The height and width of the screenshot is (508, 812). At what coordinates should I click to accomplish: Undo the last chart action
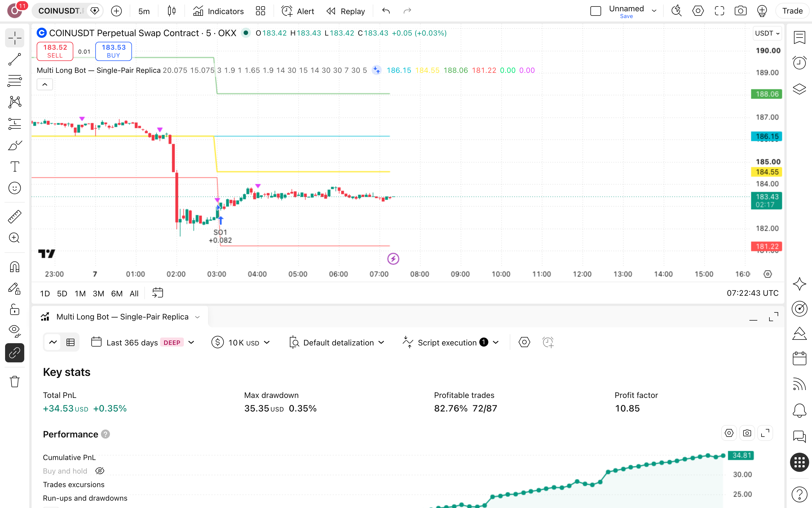point(386,11)
